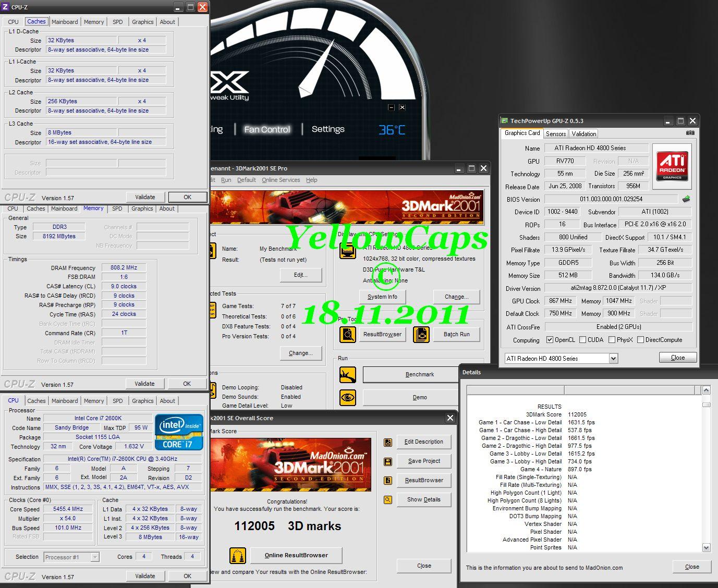This screenshot has width=718, height=588.
Task: Toggle the CUDA checkbox in GPU-Z
Action: coord(582,340)
